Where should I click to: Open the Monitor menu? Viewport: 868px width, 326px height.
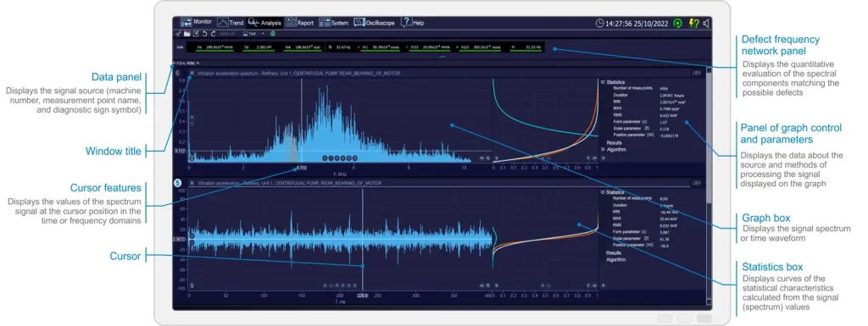coord(197,22)
